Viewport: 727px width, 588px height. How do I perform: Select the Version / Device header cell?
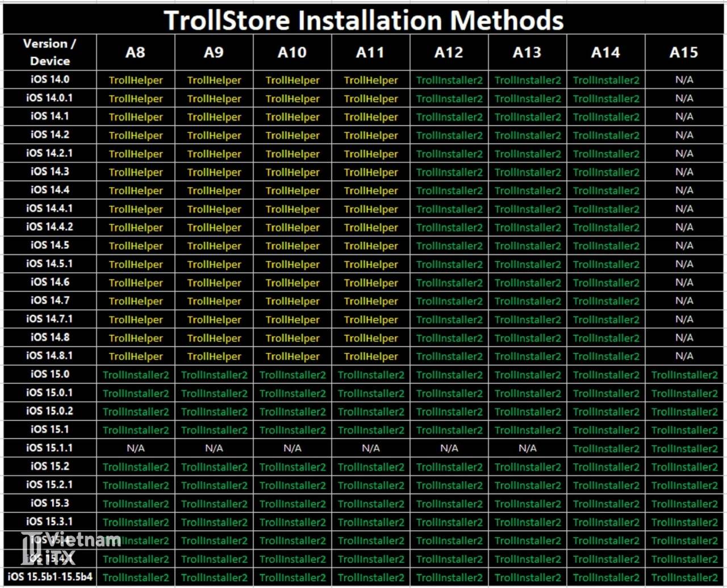[x=50, y=52]
